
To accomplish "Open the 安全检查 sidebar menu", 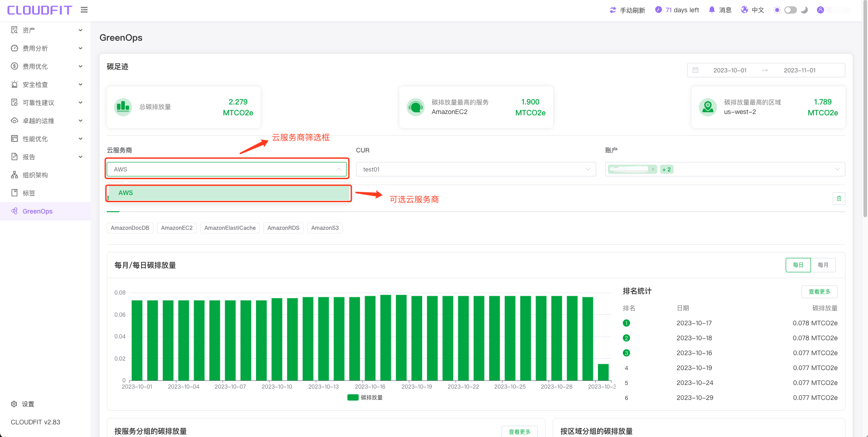I will (45, 85).
